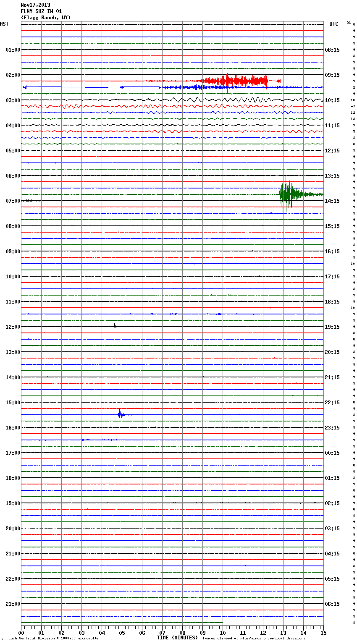Select the MST time label "07:00"

point(13,201)
